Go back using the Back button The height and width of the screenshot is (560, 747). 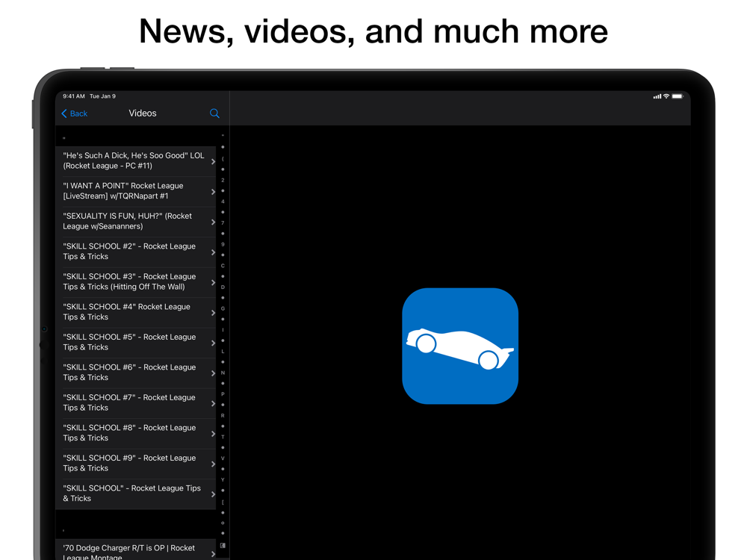pyautogui.click(x=74, y=113)
